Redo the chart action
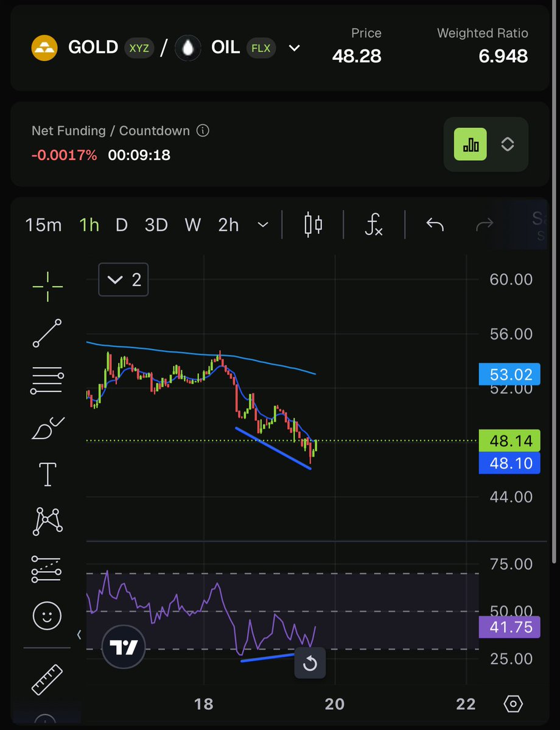 point(485,225)
